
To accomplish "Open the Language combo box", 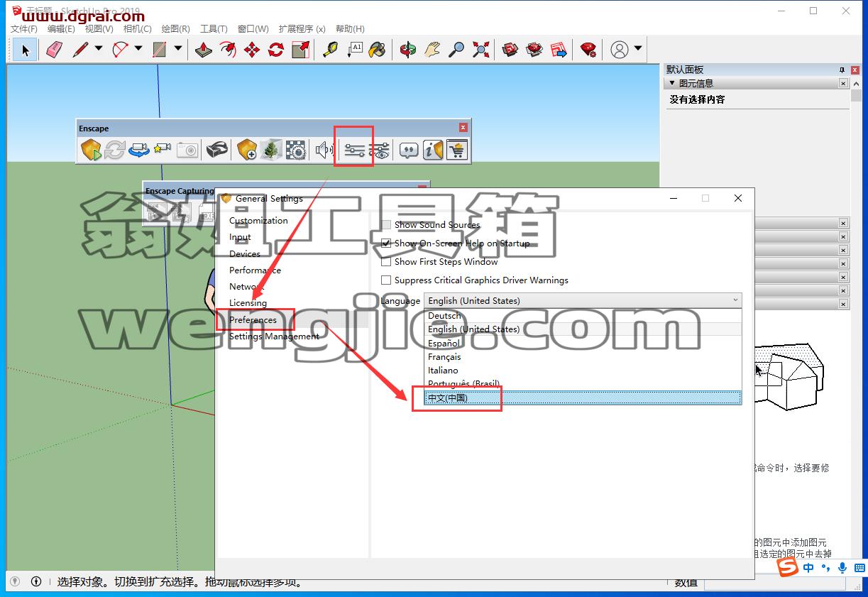I will click(583, 300).
